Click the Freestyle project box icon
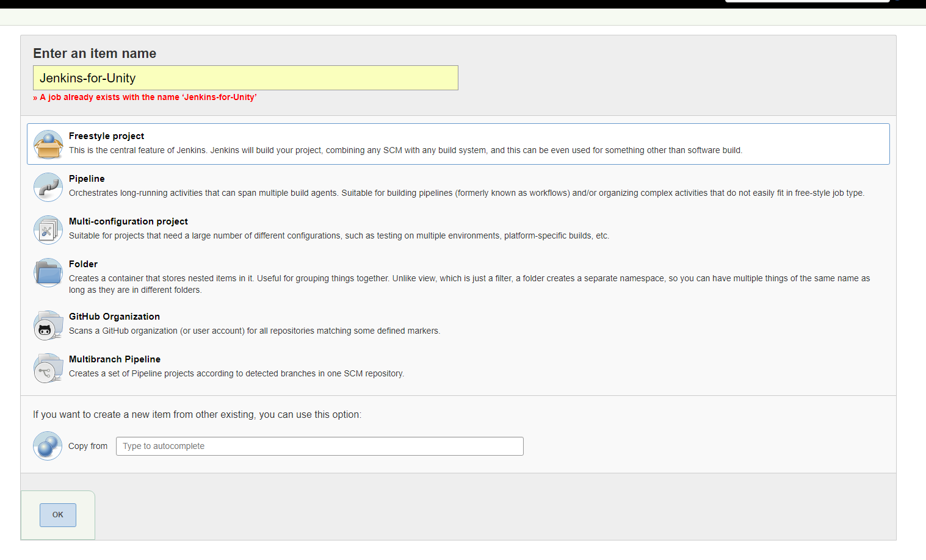The width and height of the screenshot is (926, 560). tap(48, 145)
